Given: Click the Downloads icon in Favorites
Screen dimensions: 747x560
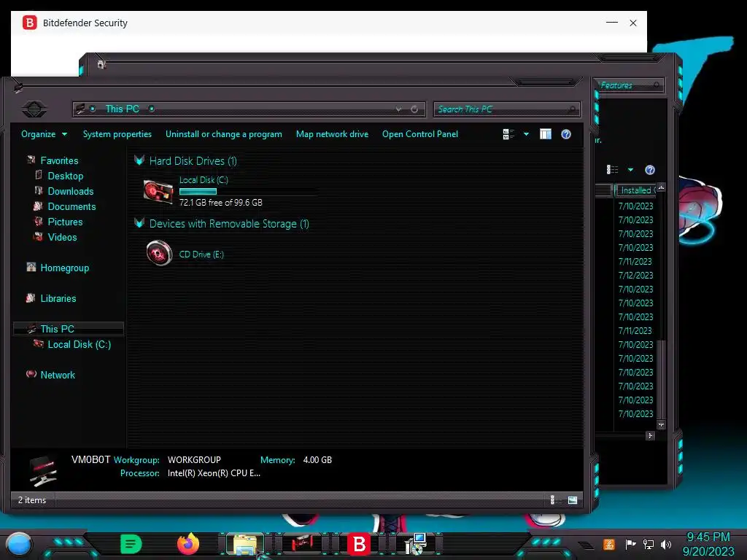Looking at the screenshot, I should click(39, 190).
